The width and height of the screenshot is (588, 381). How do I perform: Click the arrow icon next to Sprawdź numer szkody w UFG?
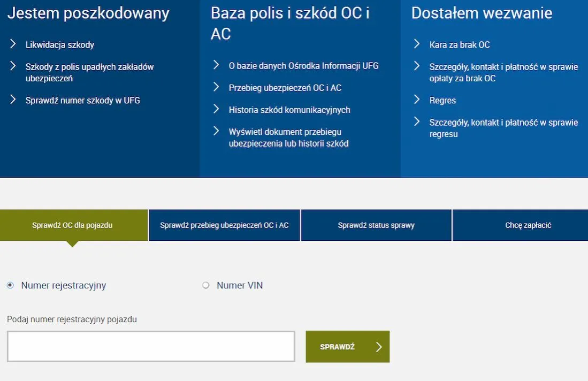(12, 100)
